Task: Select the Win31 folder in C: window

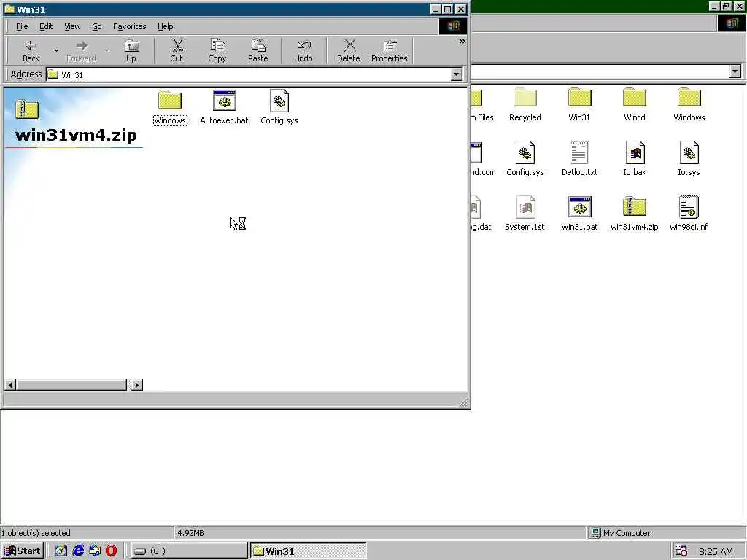Action: point(580,104)
